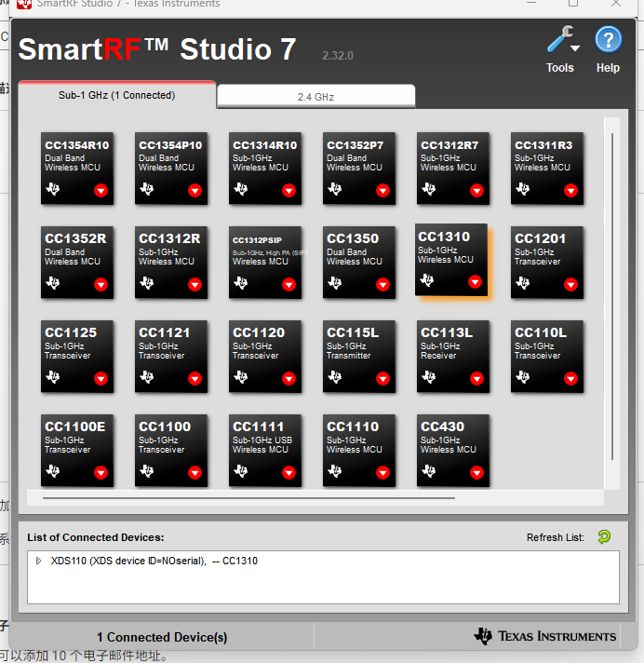This screenshot has height=663, width=644.
Task: Open the CC1121 dropdown red arrow
Action: click(x=195, y=378)
